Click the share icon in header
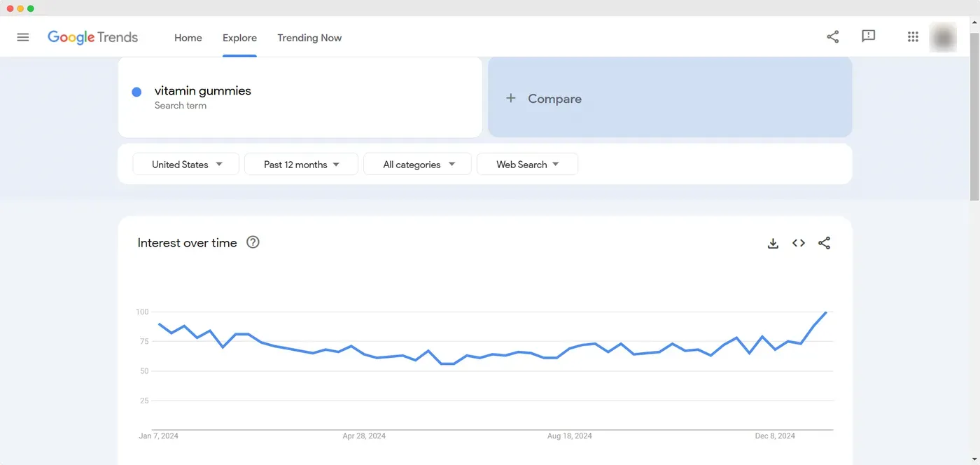Image resolution: width=980 pixels, height=465 pixels. coord(832,37)
